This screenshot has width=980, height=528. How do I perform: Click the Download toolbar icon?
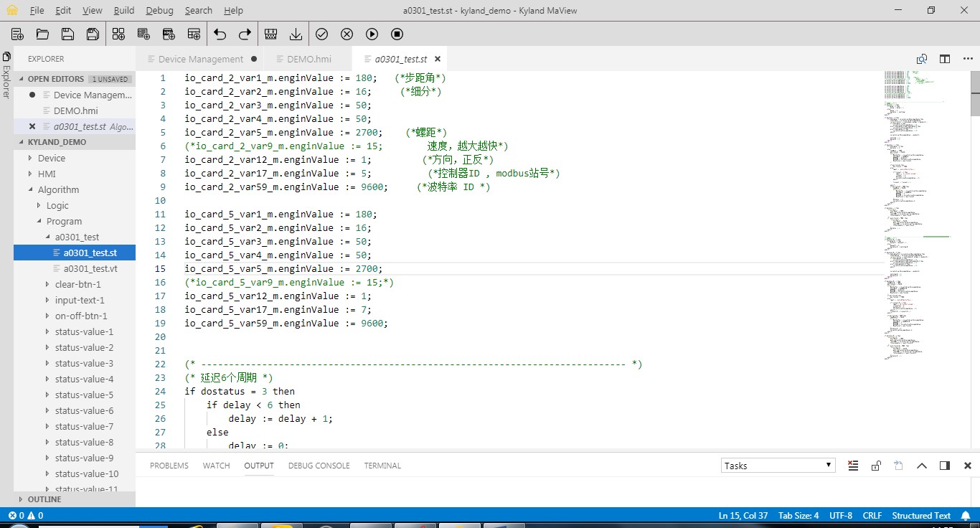(296, 34)
